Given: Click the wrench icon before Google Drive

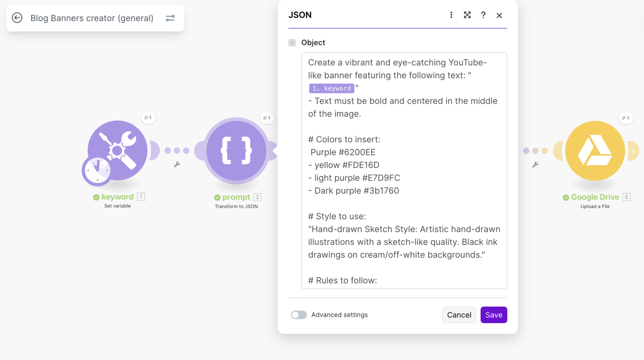Looking at the screenshot, I should point(535,165).
